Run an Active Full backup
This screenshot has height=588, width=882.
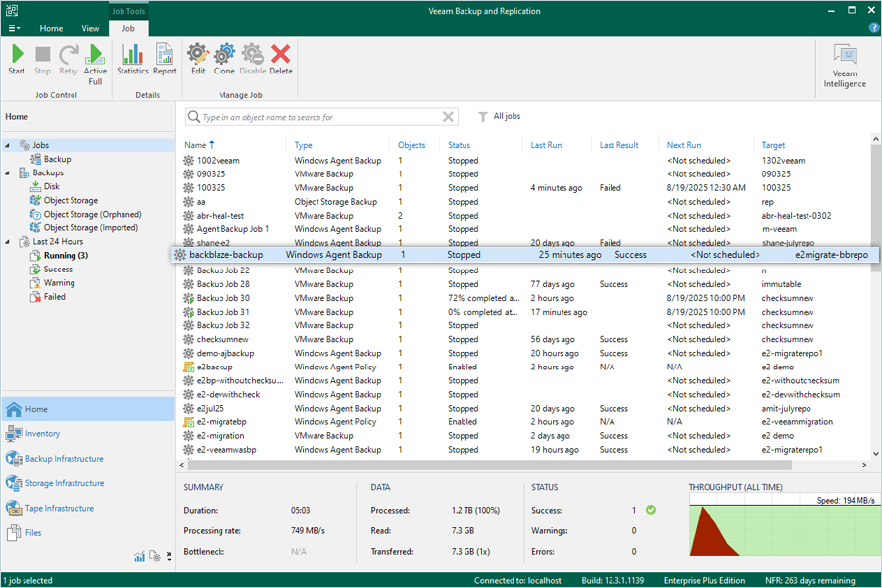click(95, 65)
